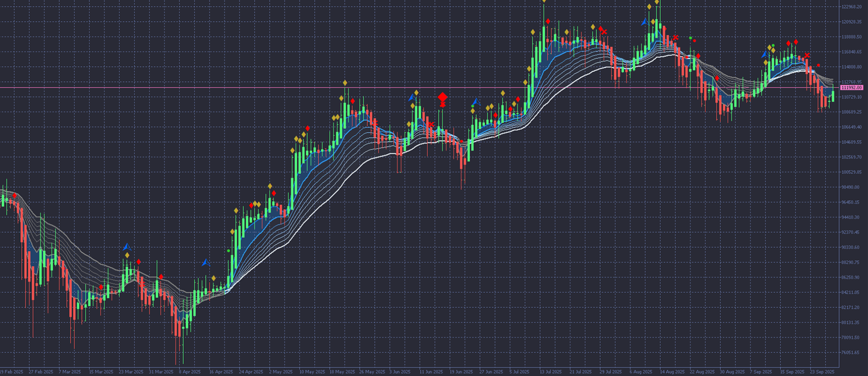Click the 84211.05 price axis label
The height and width of the screenshot is (376, 868).
click(851, 292)
